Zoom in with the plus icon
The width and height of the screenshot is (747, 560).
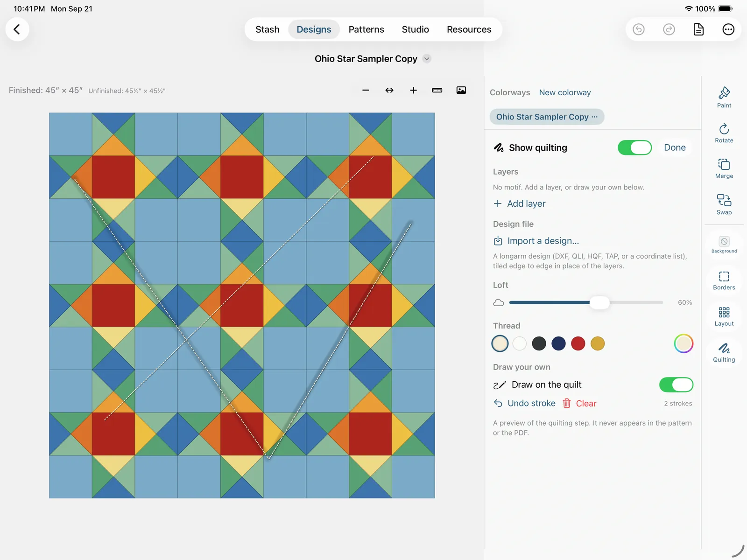point(413,90)
